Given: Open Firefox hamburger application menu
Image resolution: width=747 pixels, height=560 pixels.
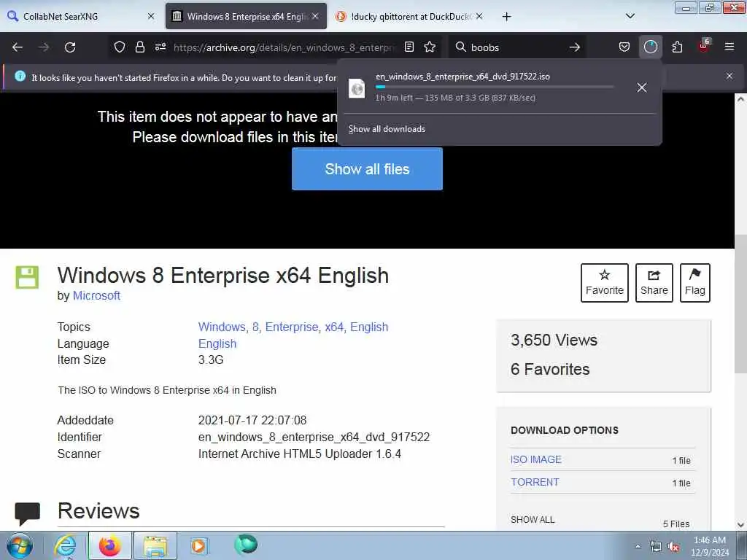Looking at the screenshot, I should point(729,47).
